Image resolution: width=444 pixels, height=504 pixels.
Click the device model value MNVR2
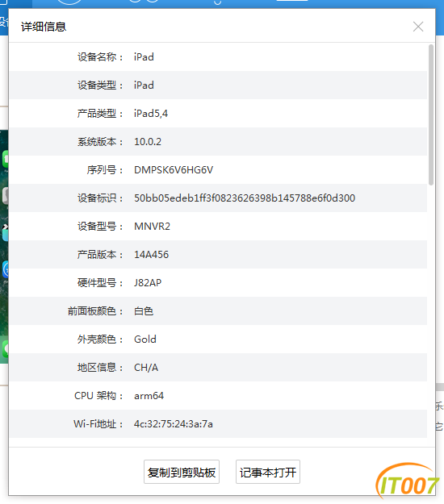pyautogui.click(x=152, y=227)
